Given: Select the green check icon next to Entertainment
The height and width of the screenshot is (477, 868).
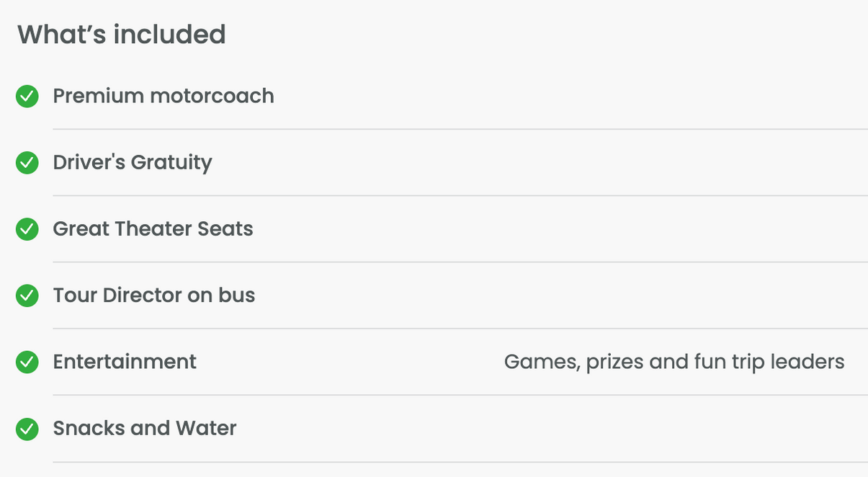Looking at the screenshot, I should click(27, 362).
